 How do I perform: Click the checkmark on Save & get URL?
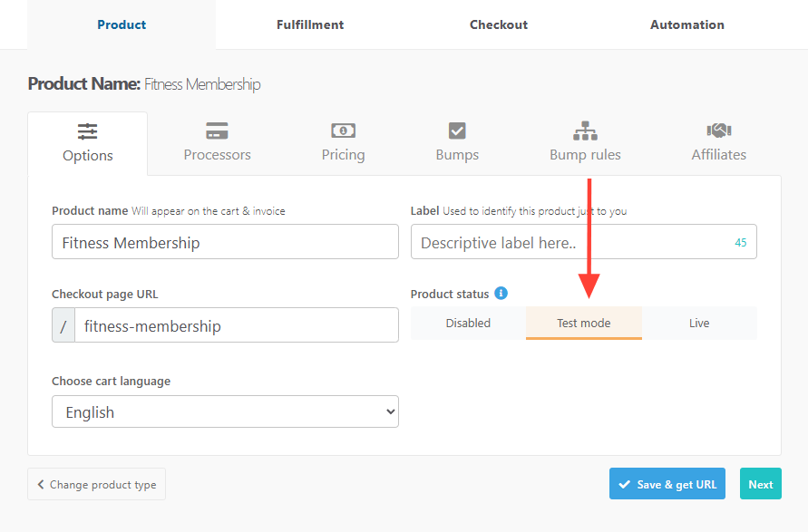(624, 485)
